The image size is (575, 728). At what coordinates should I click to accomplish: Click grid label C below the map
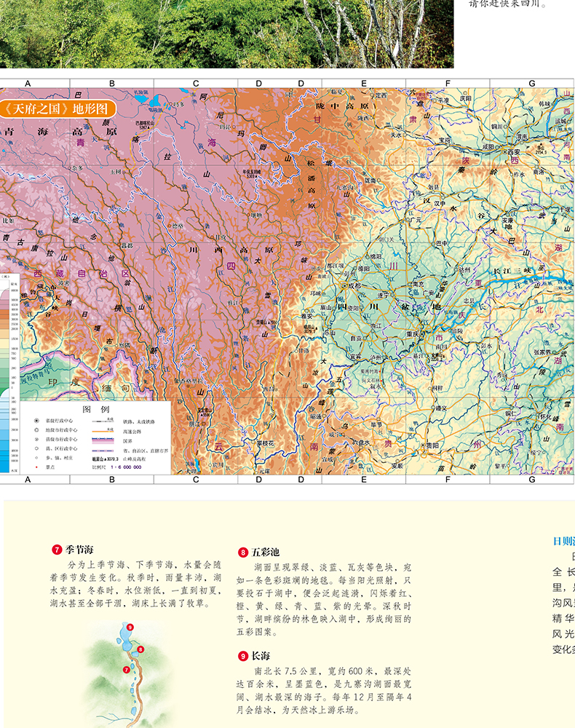coord(196,480)
